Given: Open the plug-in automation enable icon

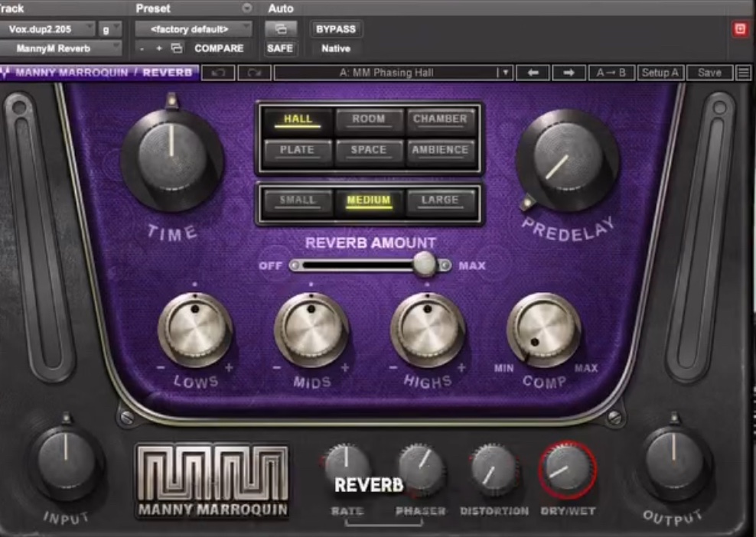Looking at the screenshot, I should pyautogui.click(x=281, y=29).
